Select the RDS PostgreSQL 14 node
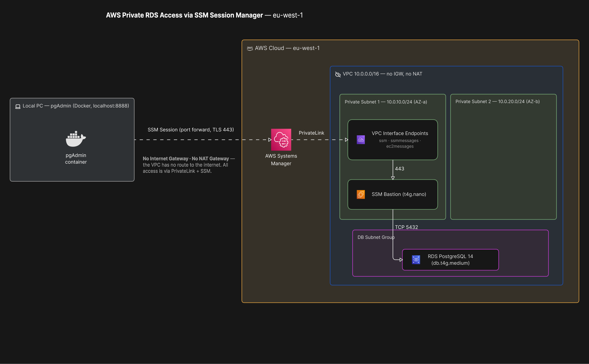 point(450,260)
